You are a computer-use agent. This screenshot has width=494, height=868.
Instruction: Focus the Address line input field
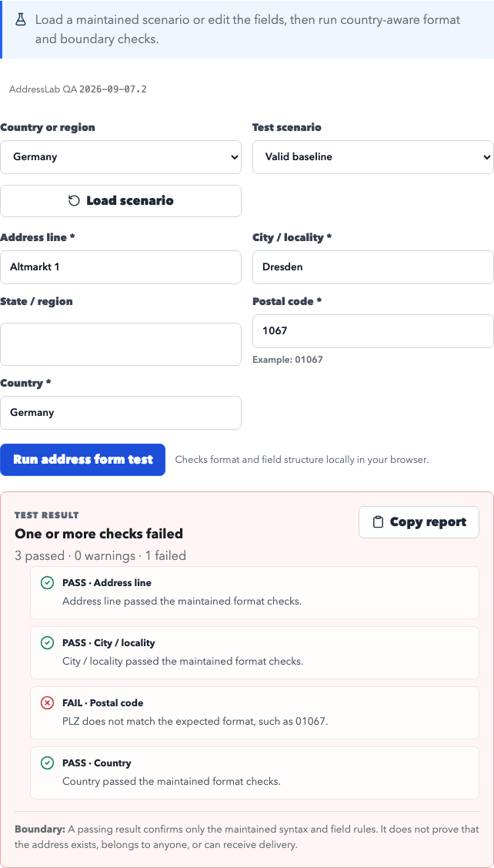tap(121, 267)
